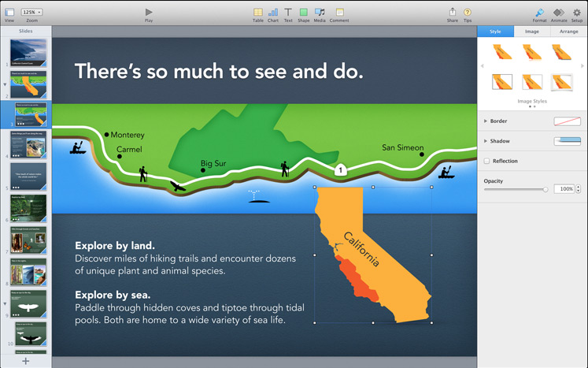Open the Share menu

click(453, 12)
